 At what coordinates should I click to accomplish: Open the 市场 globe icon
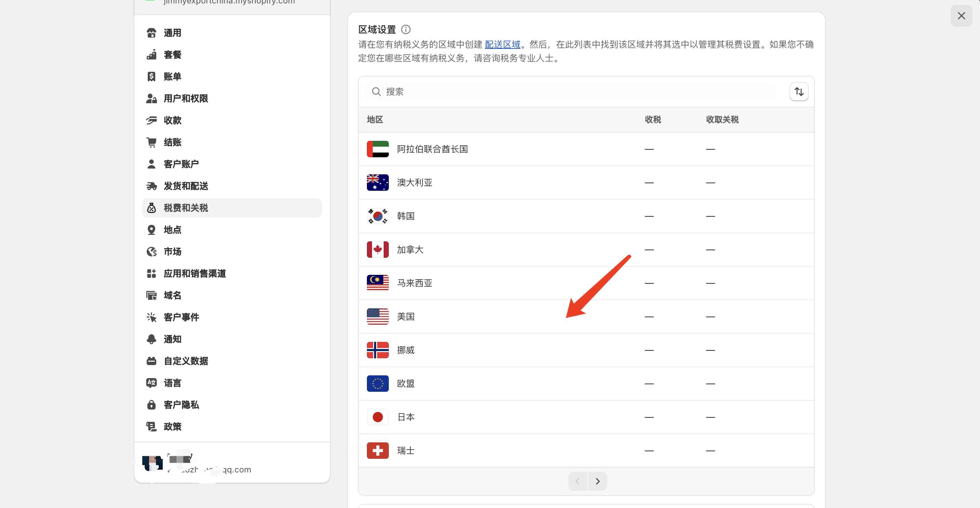tap(151, 252)
